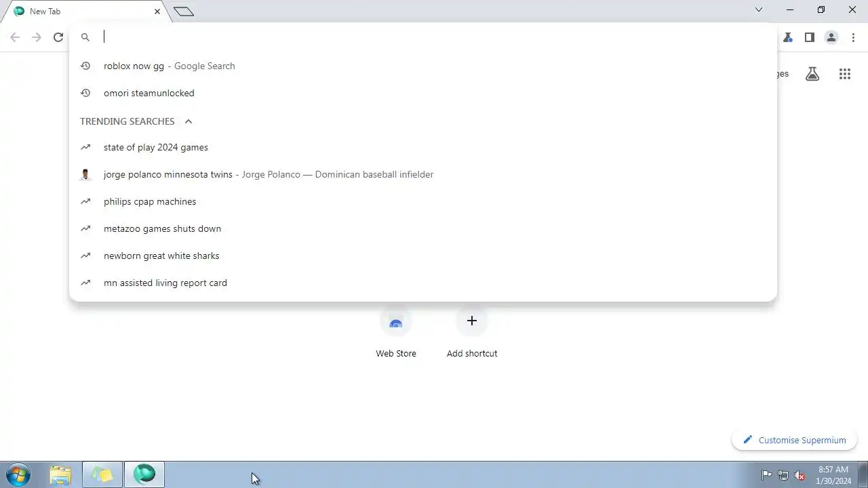Viewport: 868px width, 488px height.
Task: Choose 'newborn great white sharks' suggestion
Action: pyautogui.click(x=423, y=256)
